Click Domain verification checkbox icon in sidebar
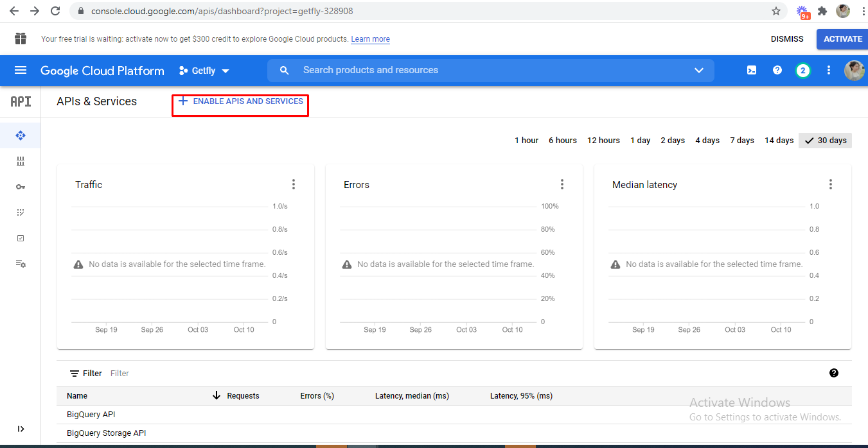 tap(21, 238)
